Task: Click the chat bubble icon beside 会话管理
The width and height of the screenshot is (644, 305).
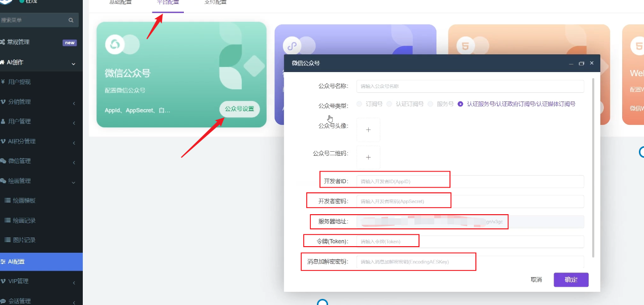Action: [x=3, y=301]
